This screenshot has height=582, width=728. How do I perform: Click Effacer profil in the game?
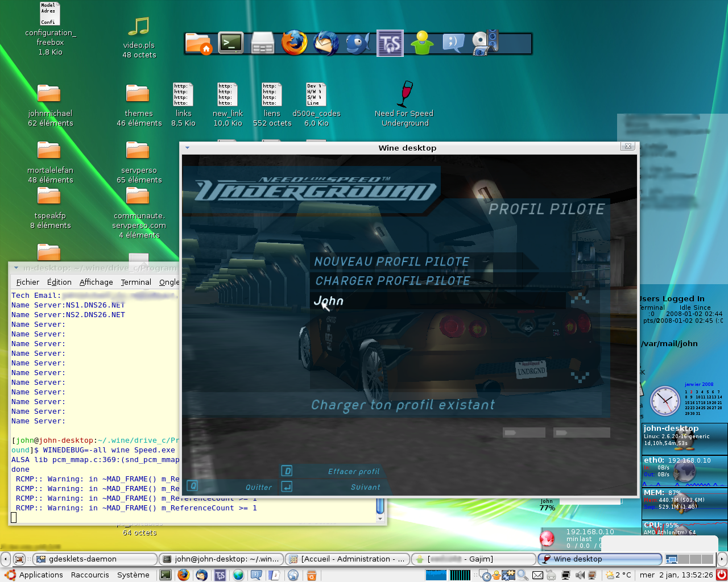[x=354, y=471]
